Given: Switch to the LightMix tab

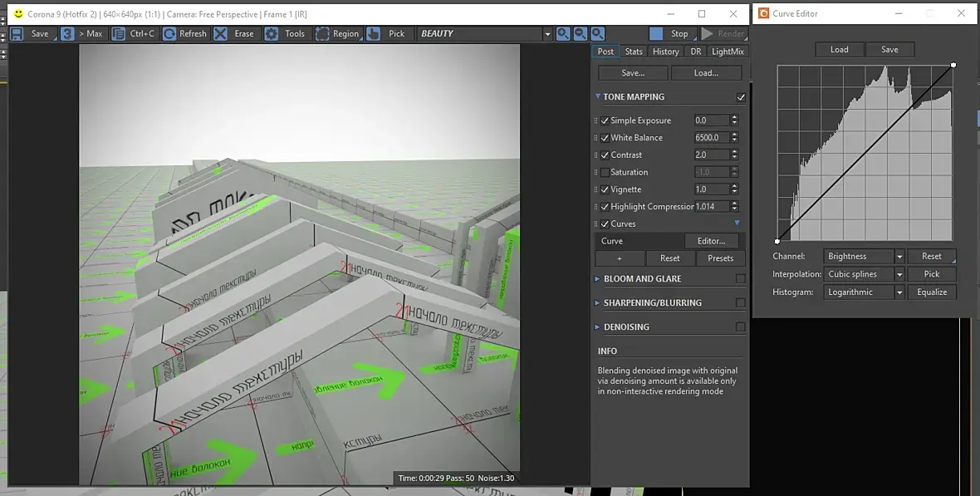Looking at the screenshot, I should (x=728, y=52).
